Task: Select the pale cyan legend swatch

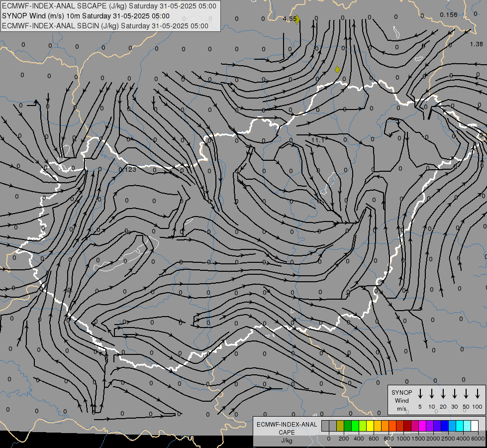Action: point(467,426)
